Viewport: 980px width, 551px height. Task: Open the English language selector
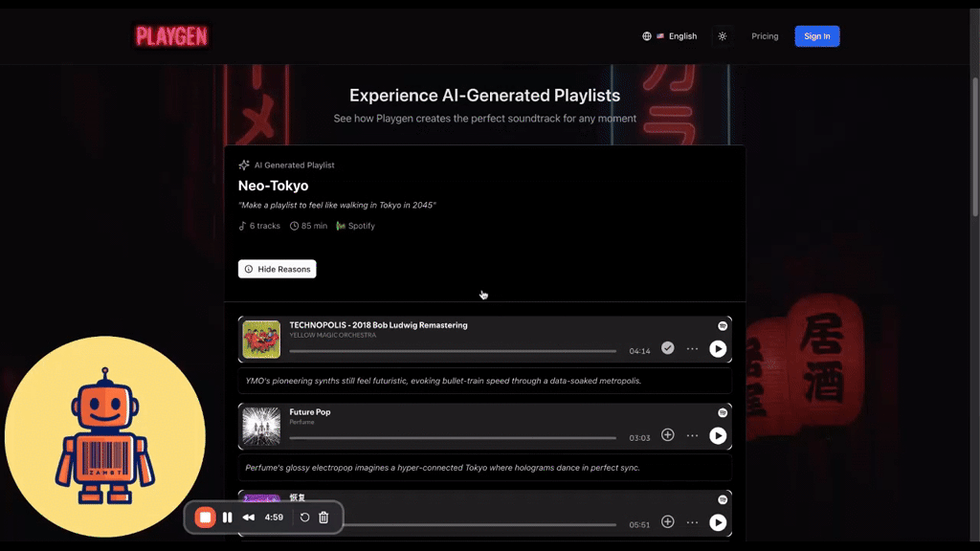point(669,36)
